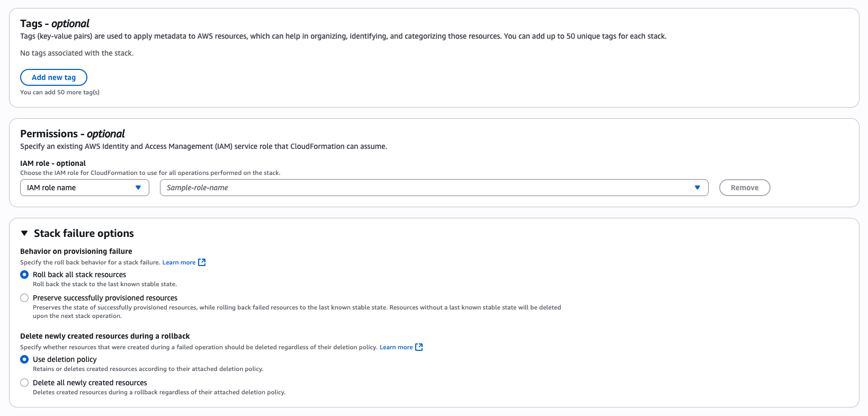Click the caret arrow in IAM role name selector
The width and height of the screenshot is (868, 416).
(138, 188)
